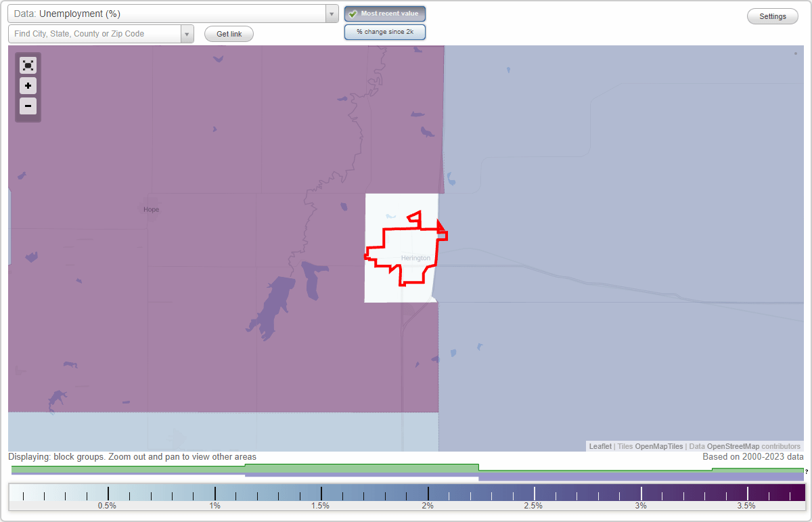The image size is (812, 522).
Task: Zoom out the map with minus button
Action: [x=28, y=106]
